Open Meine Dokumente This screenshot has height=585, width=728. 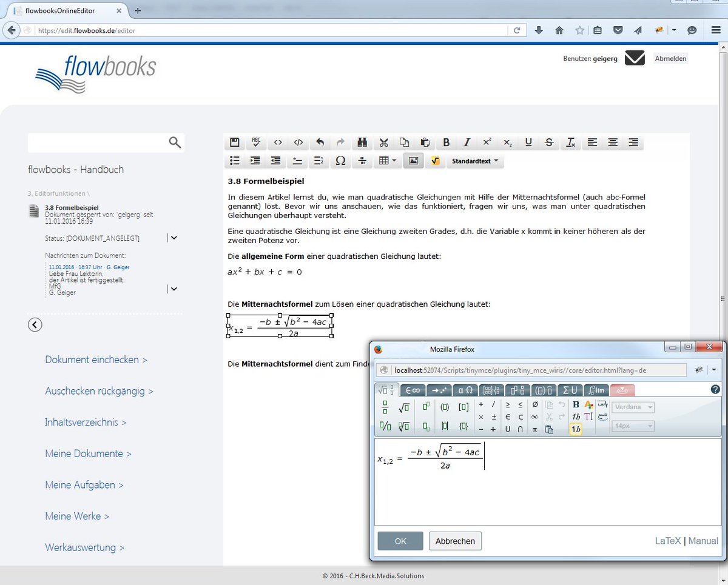88,453
